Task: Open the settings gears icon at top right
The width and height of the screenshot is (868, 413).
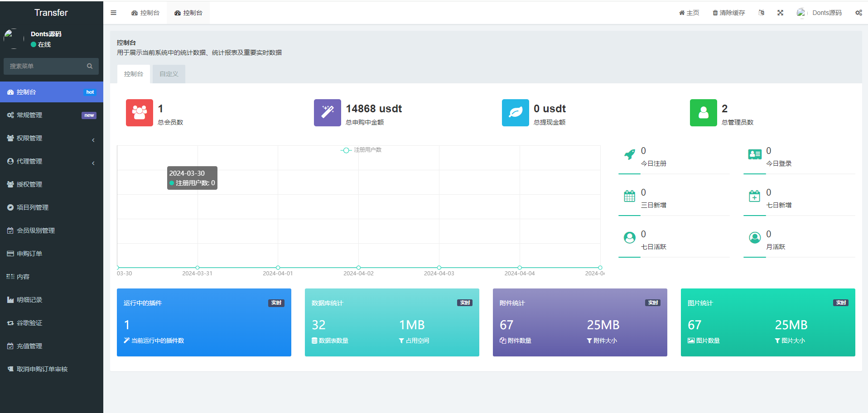Action: pos(858,13)
